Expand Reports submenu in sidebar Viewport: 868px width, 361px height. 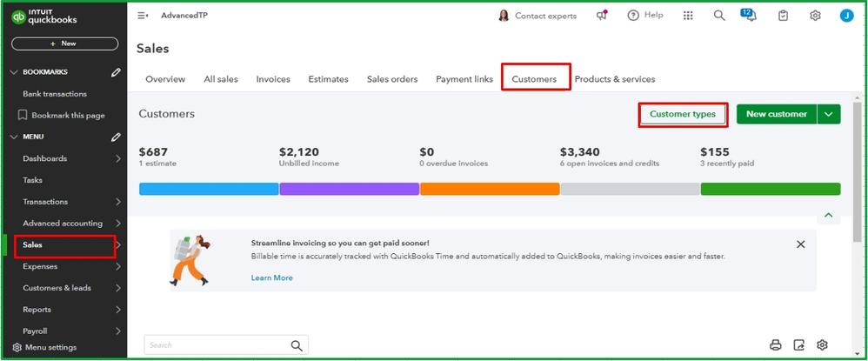118,310
